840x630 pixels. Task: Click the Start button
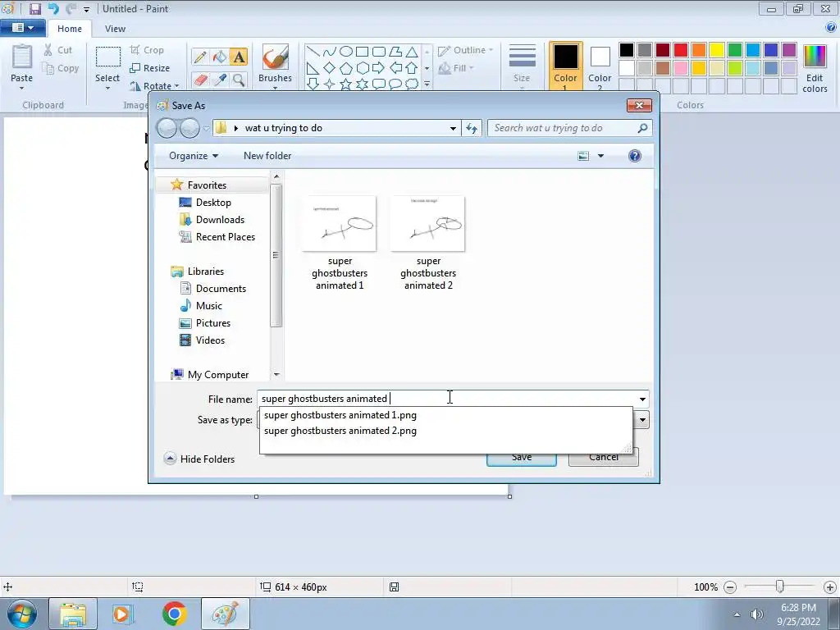(22, 614)
